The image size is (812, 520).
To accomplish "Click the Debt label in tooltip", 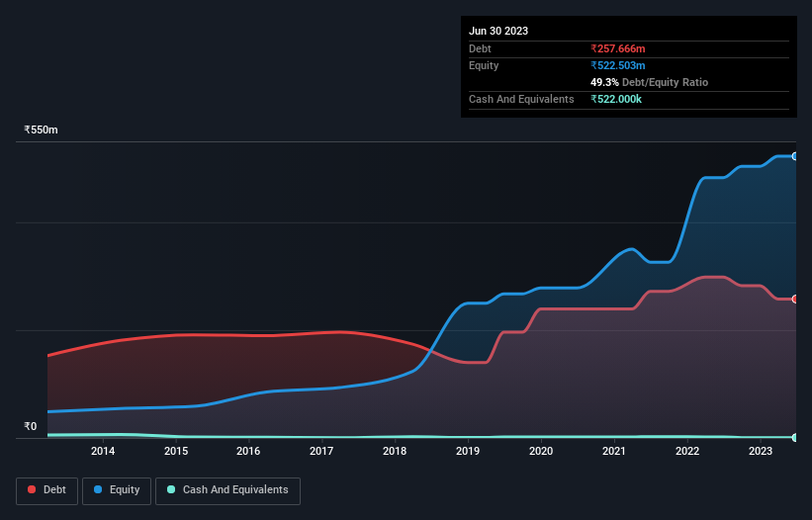I will point(480,48).
